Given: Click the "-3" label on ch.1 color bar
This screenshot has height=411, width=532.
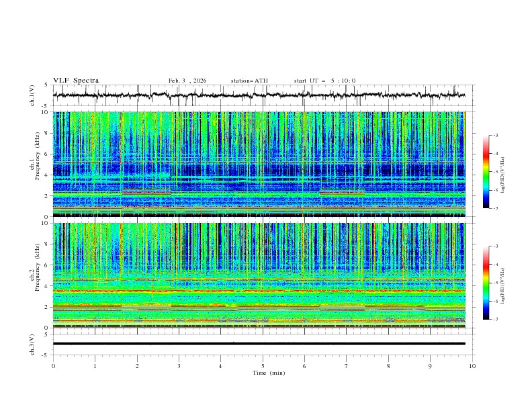Looking at the screenshot, I should [495, 135].
